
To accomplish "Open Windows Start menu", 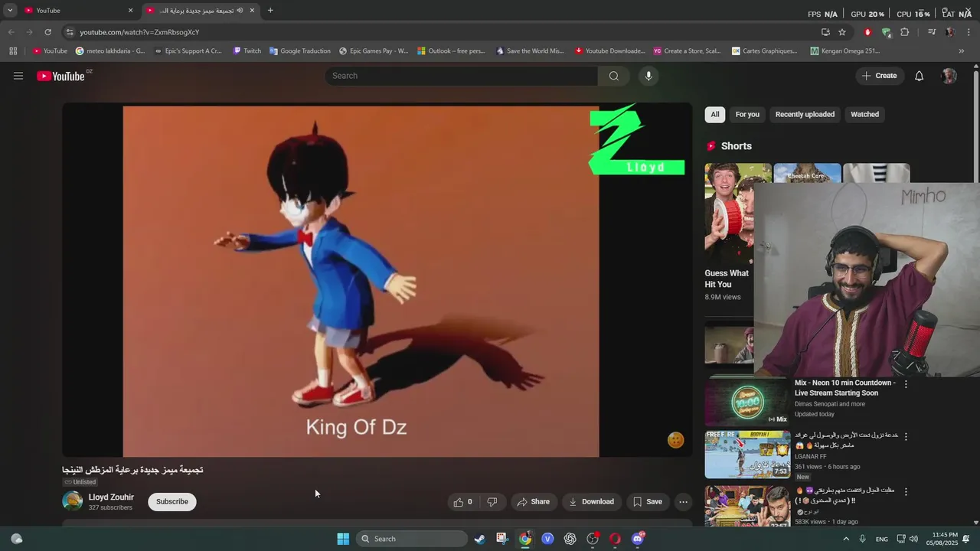I will pos(343,539).
